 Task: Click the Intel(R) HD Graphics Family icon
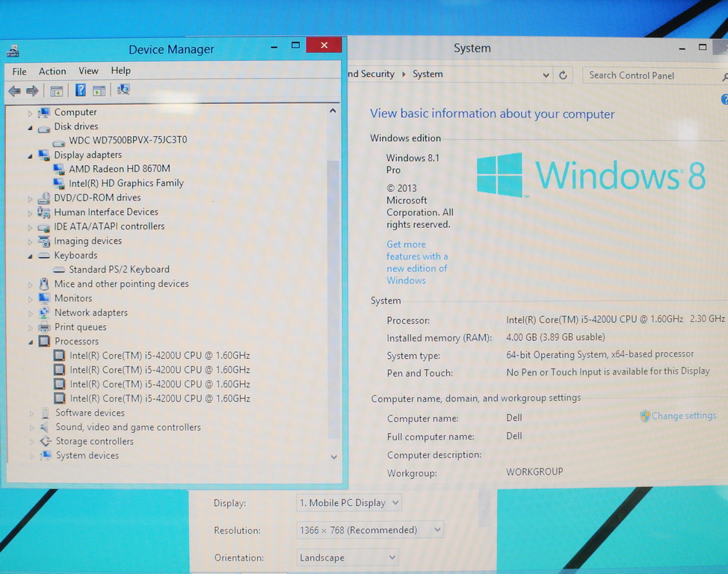click(59, 183)
